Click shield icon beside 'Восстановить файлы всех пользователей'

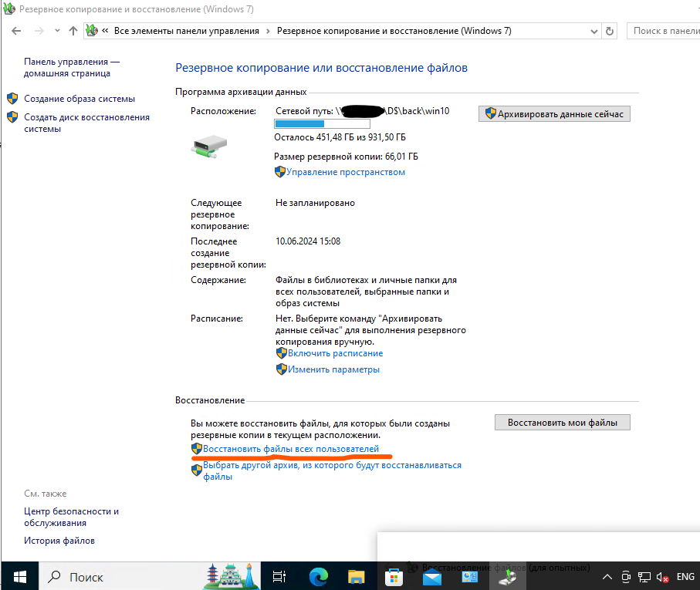(197, 449)
